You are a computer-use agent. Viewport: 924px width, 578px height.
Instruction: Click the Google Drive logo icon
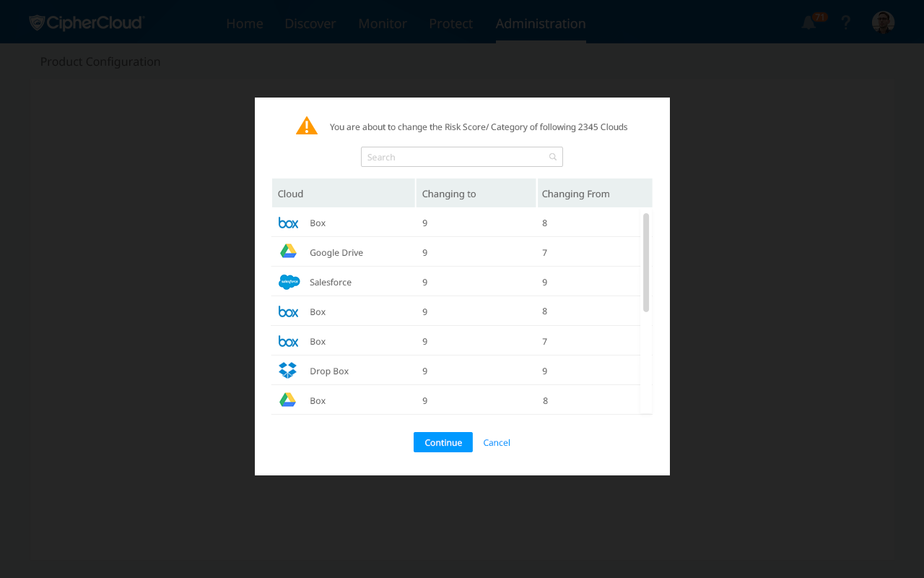(x=288, y=251)
